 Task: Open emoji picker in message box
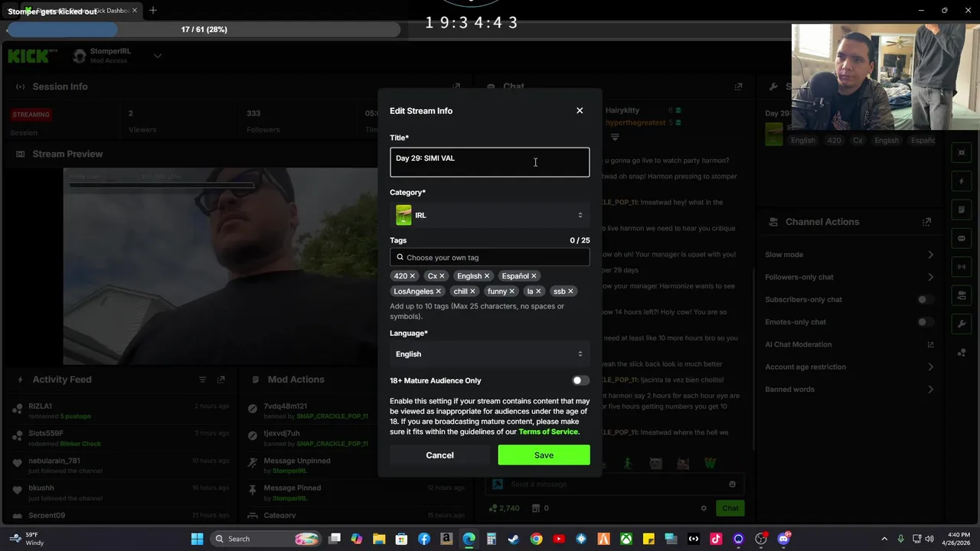pos(733,484)
